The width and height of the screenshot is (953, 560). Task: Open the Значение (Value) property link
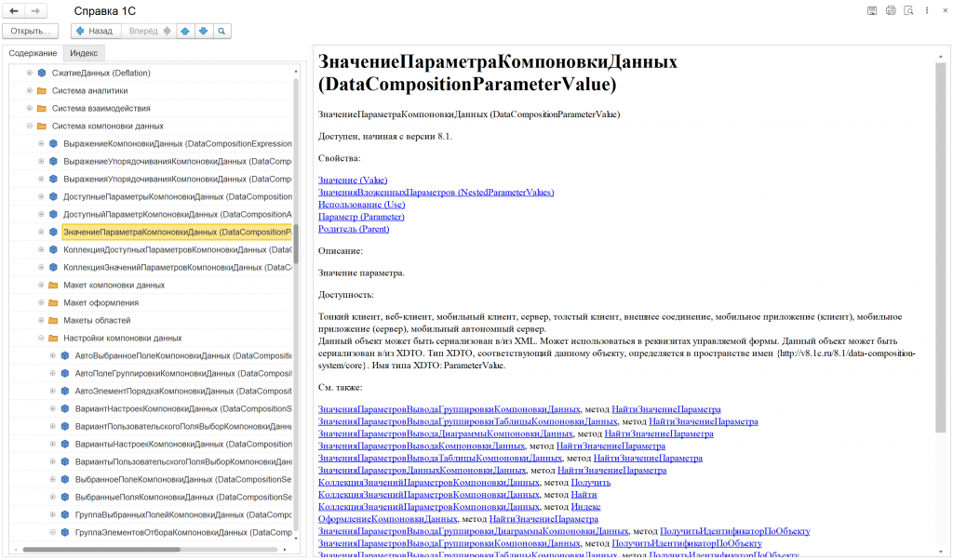(353, 180)
